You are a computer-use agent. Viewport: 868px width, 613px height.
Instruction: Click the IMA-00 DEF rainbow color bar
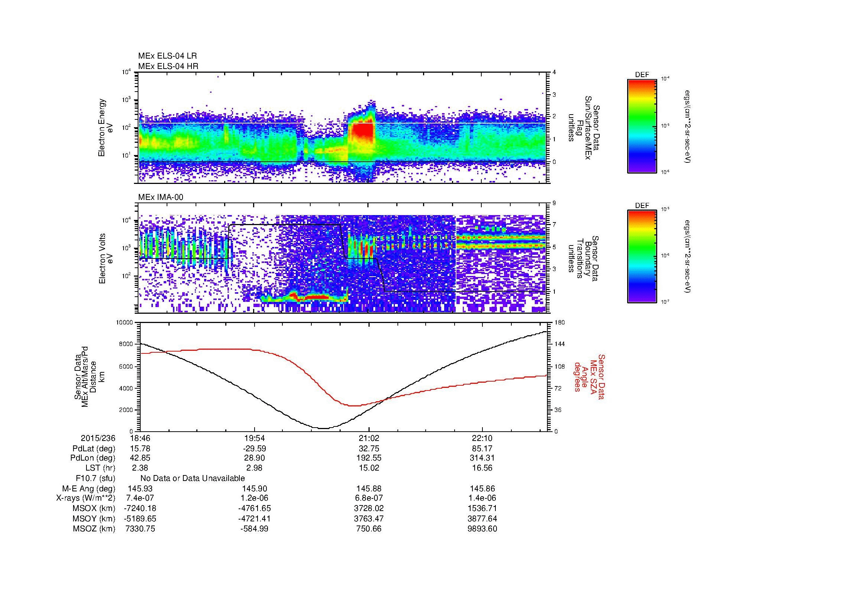642,257
